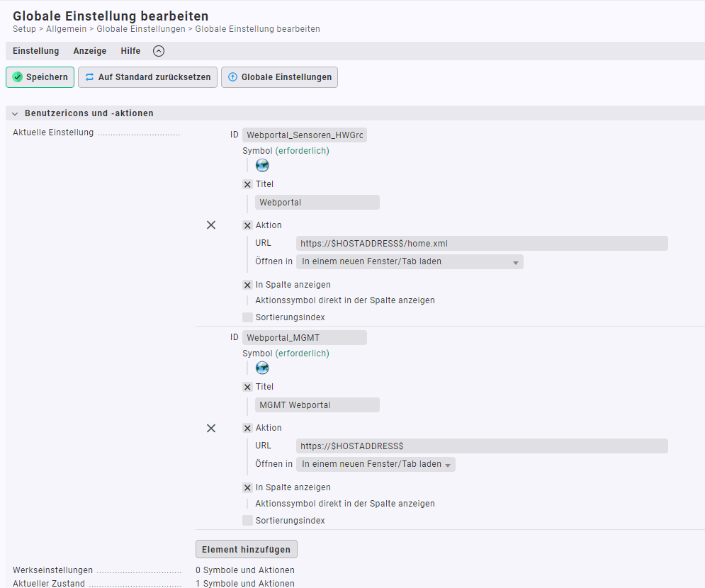Click the globe symbol for Webportal_MGMT entry
Viewport: 705px width, 588px height.
(262, 368)
